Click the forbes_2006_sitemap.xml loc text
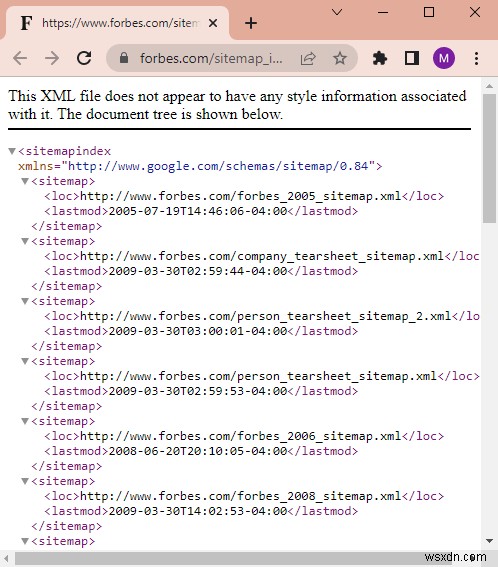 [241, 436]
